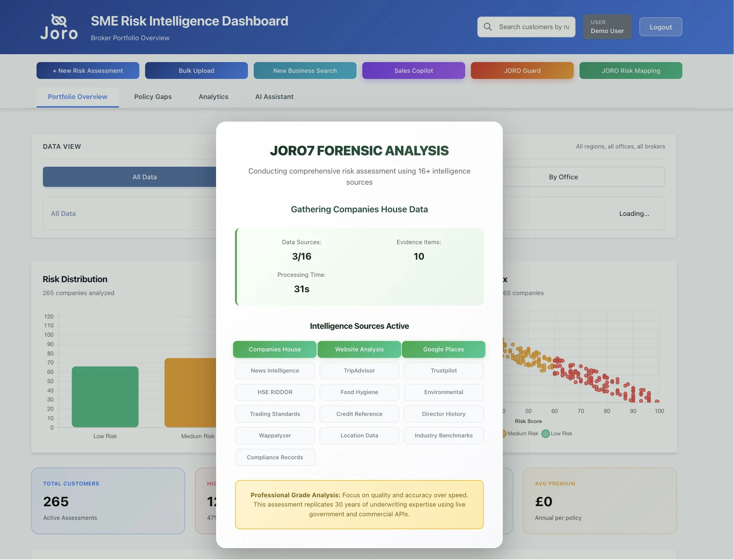Select the Companies House source chip

(274, 349)
